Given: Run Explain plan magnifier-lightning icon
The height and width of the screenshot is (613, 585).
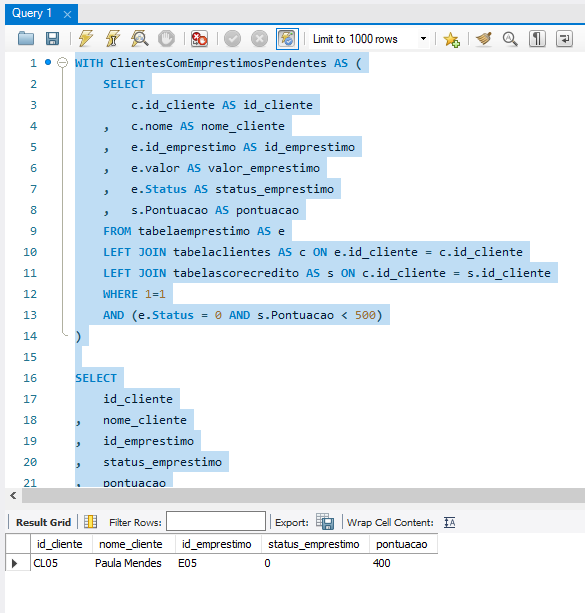Looking at the screenshot, I should coord(140,39).
